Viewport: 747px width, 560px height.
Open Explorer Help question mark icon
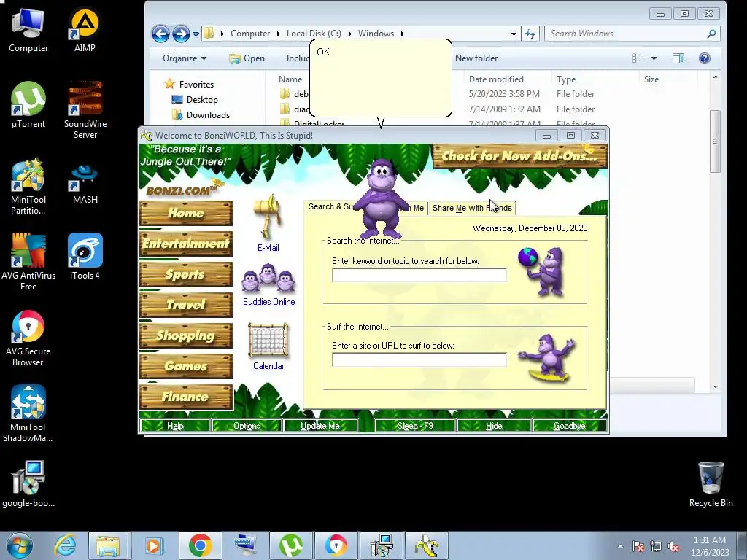coord(704,58)
